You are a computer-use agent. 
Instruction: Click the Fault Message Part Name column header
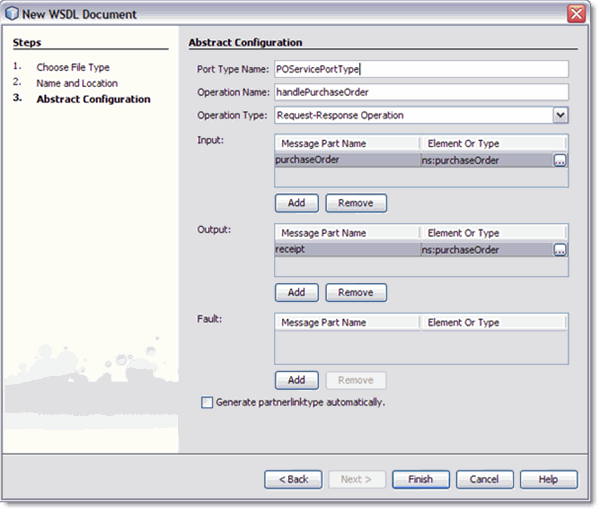point(347,323)
